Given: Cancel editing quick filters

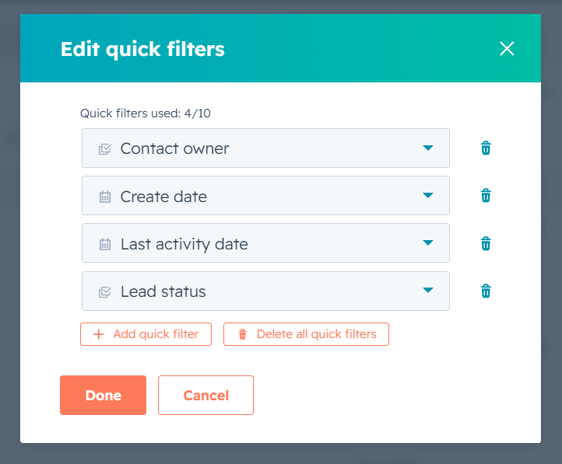Looking at the screenshot, I should (206, 395).
